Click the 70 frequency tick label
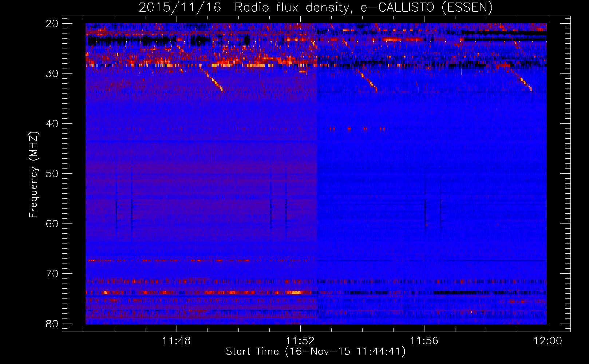Screen dimensions: 589x364 coord(52,274)
